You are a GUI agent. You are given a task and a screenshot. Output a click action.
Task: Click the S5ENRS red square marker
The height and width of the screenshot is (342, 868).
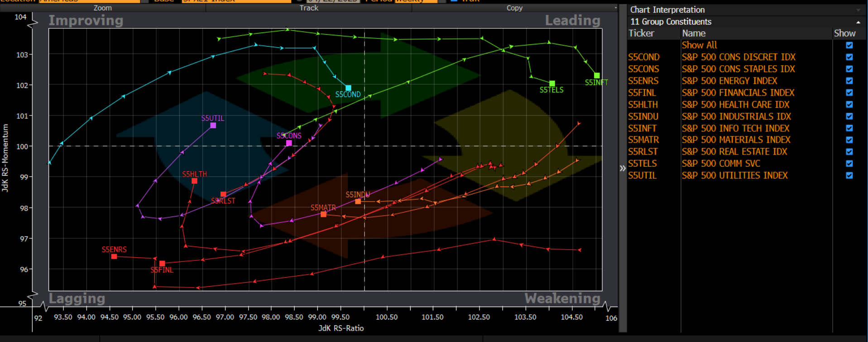(x=114, y=256)
